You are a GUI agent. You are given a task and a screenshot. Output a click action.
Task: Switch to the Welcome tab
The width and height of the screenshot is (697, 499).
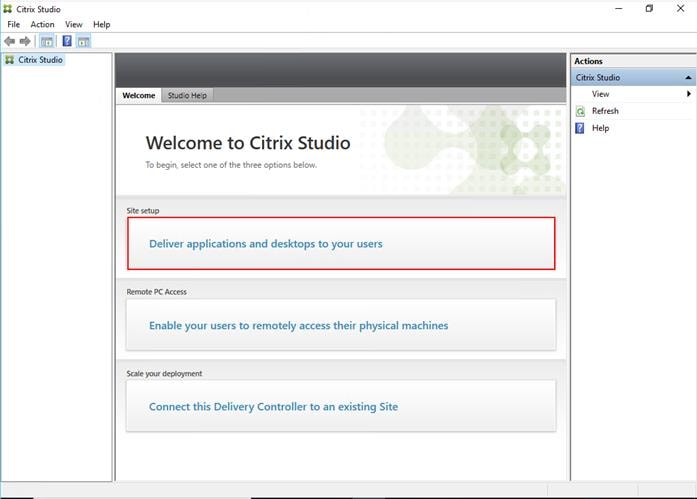139,95
